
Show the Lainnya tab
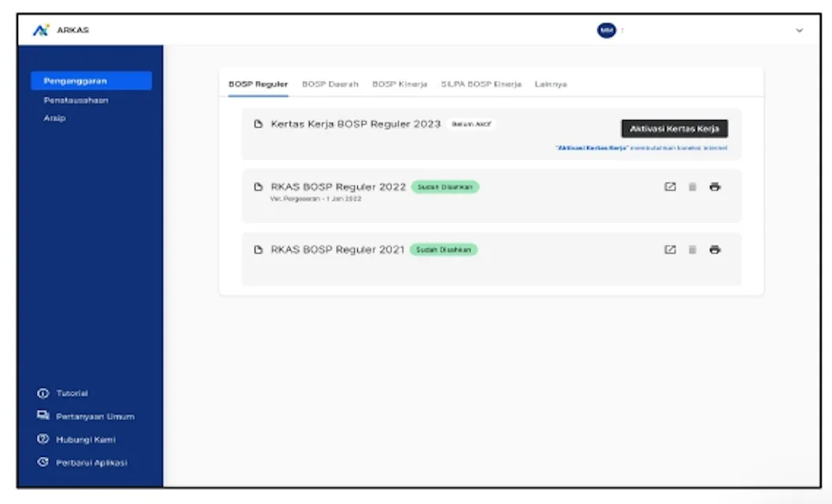(551, 84)
